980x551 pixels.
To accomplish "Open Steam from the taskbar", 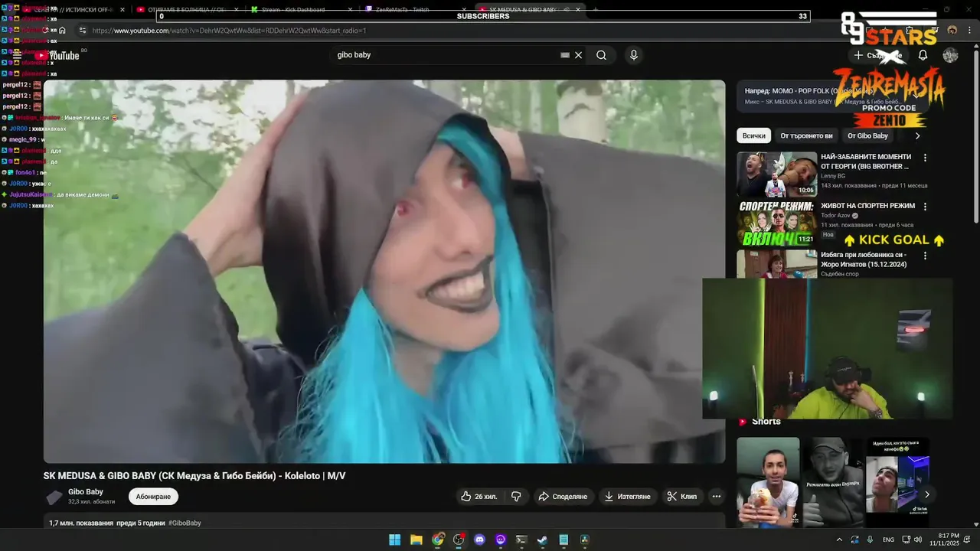I will [542, 540].
